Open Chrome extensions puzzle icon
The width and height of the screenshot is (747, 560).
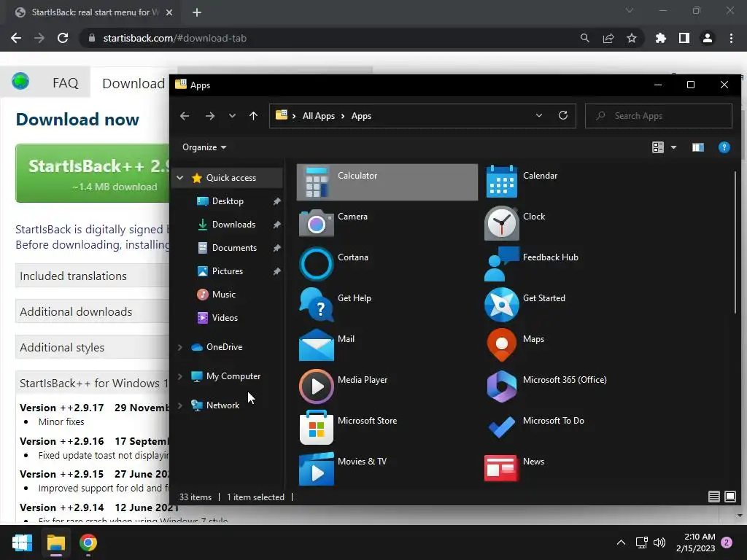point(661,38)
